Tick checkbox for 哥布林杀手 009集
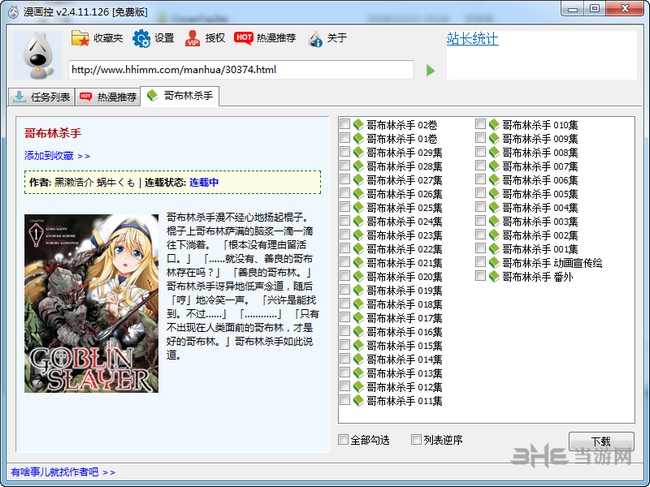Viewport: 650px width, 487px height. pyautogui.click(x=480, y=138)
